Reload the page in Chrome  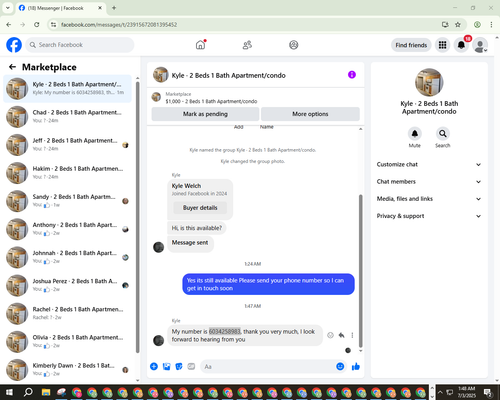click(37, 25)
